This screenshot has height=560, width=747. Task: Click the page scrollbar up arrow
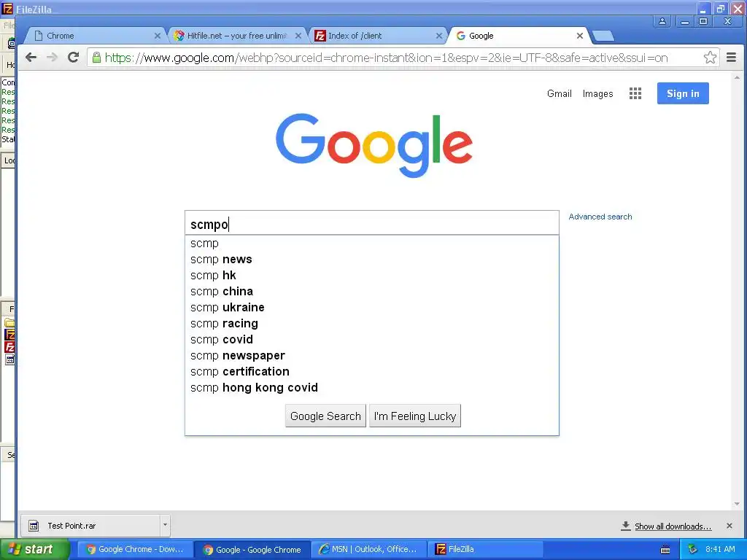click(x=737, y=77)
